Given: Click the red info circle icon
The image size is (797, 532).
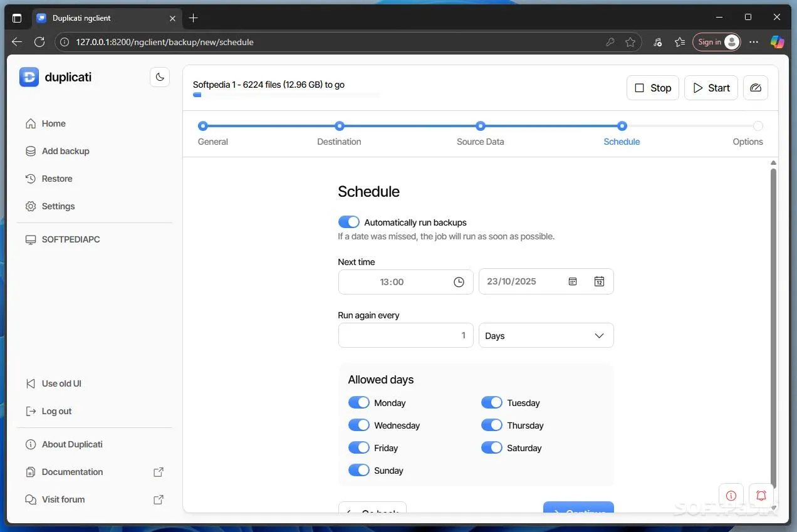Looking at the screenshot, I should (x=731, y=496).
